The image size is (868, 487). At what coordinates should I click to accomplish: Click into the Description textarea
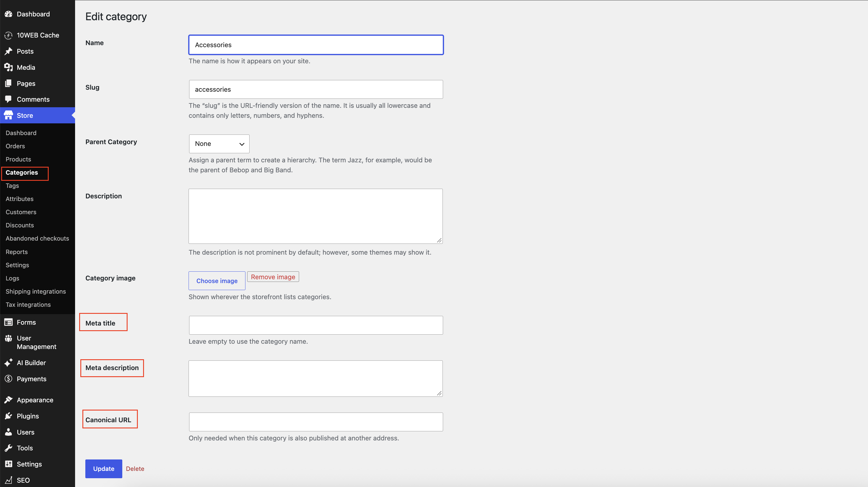tap(316, 216)
